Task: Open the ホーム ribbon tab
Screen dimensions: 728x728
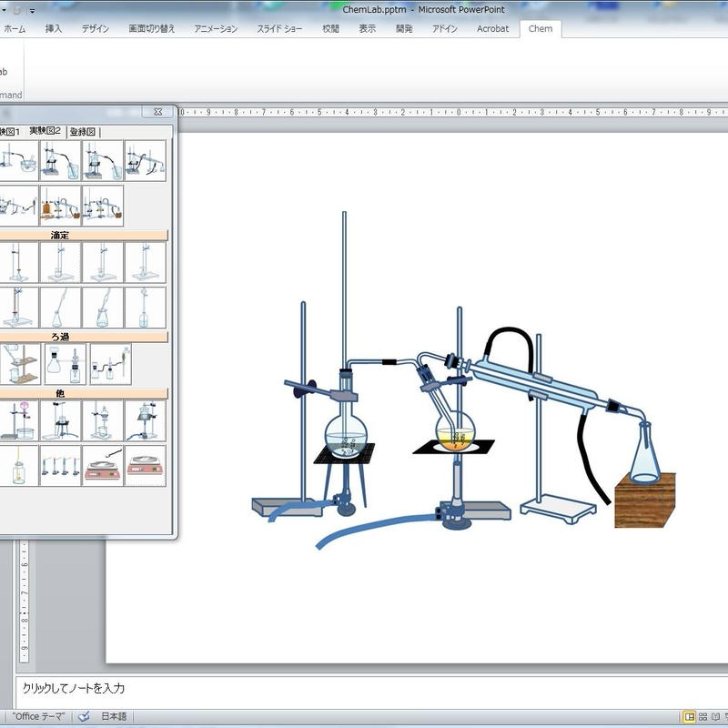Action: (15, 29)
